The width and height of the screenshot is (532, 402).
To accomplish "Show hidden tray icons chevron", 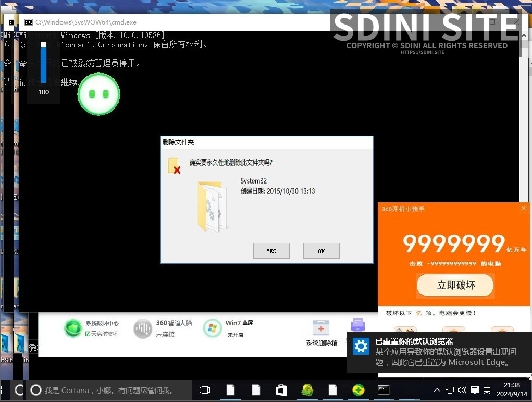I will (437, 390).
